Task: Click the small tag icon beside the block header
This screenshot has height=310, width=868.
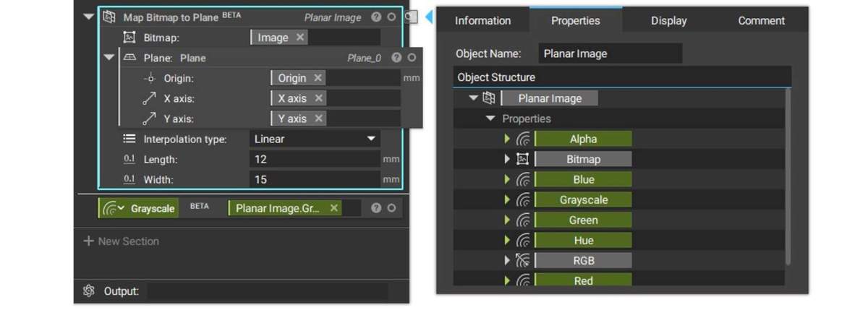Action: point(412,17)
